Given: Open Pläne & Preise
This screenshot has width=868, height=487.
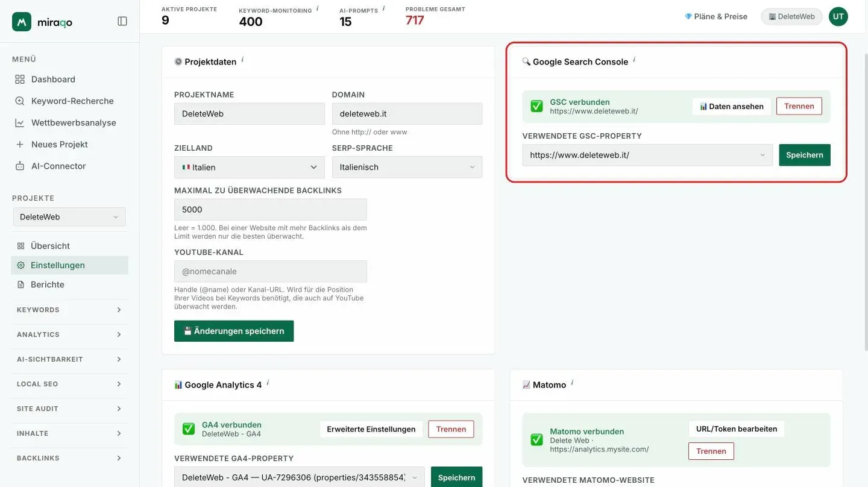Looking at the screenshot, I should coord(716,16).
